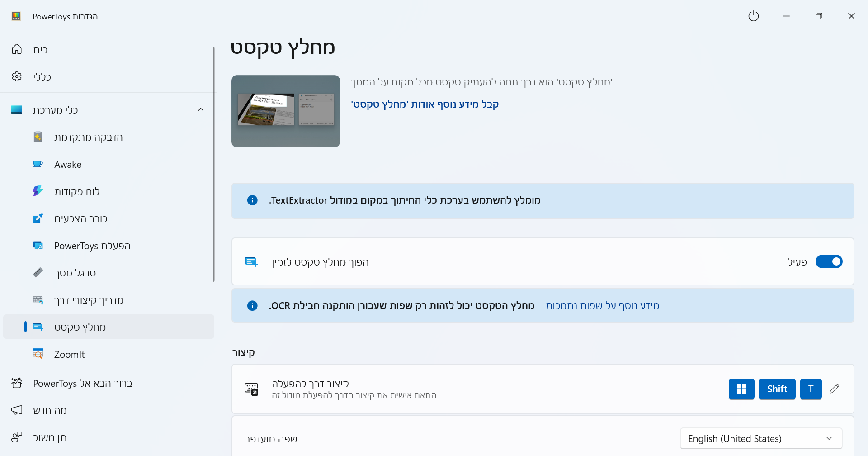Select the בורר הצבעים menu item label
Image resolution: width=868 pixels, height=456 pixels.
(x=81, y=218)
